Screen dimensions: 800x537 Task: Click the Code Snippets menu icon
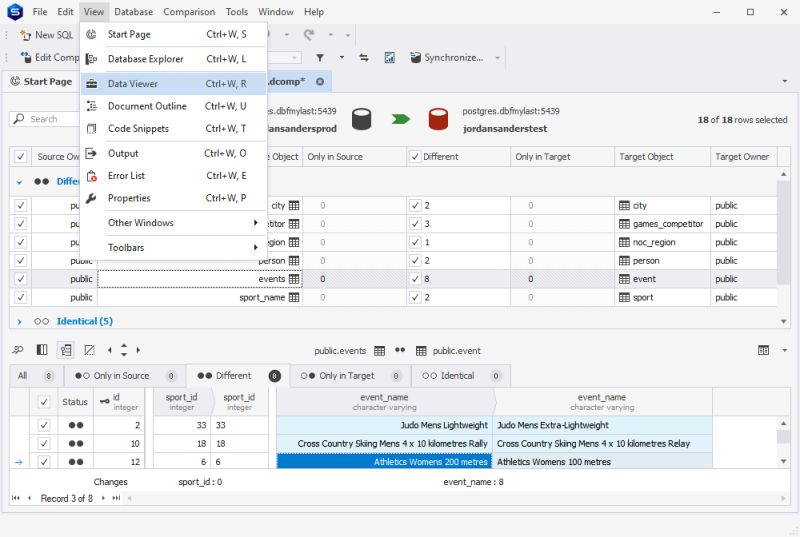coord(91,129)
